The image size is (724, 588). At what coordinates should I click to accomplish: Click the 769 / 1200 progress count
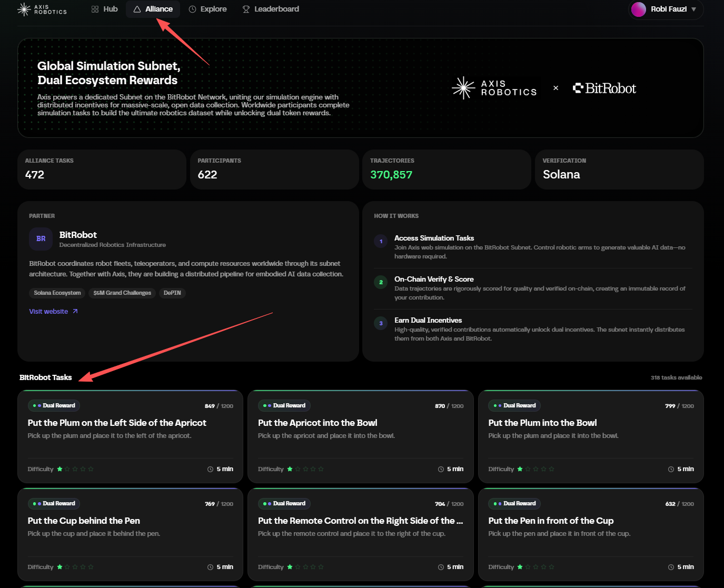pyautogui.click(x=219, y=504)
